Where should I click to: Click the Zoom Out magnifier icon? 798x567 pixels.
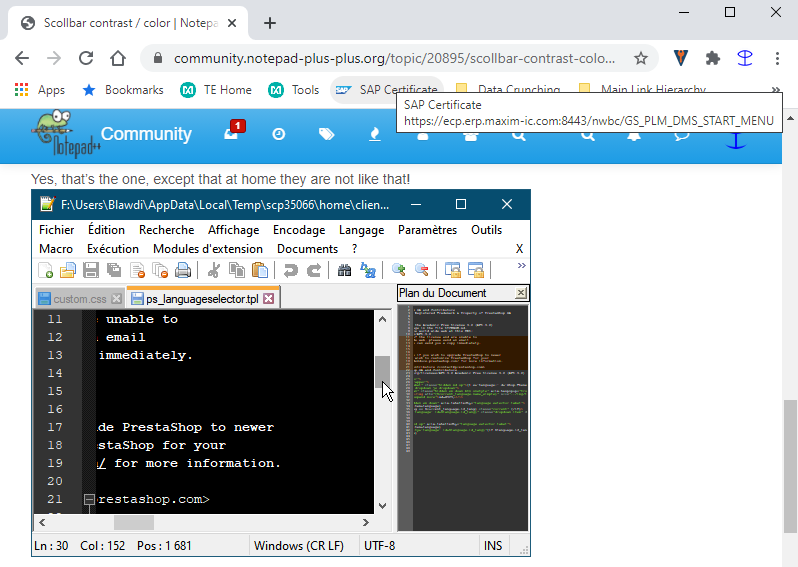coord(421,270)
